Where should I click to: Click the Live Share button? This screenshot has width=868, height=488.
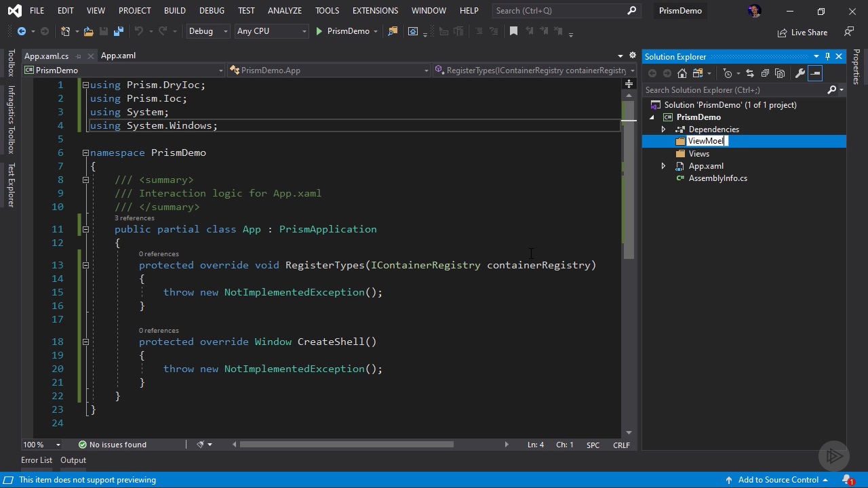pos(802,33)
